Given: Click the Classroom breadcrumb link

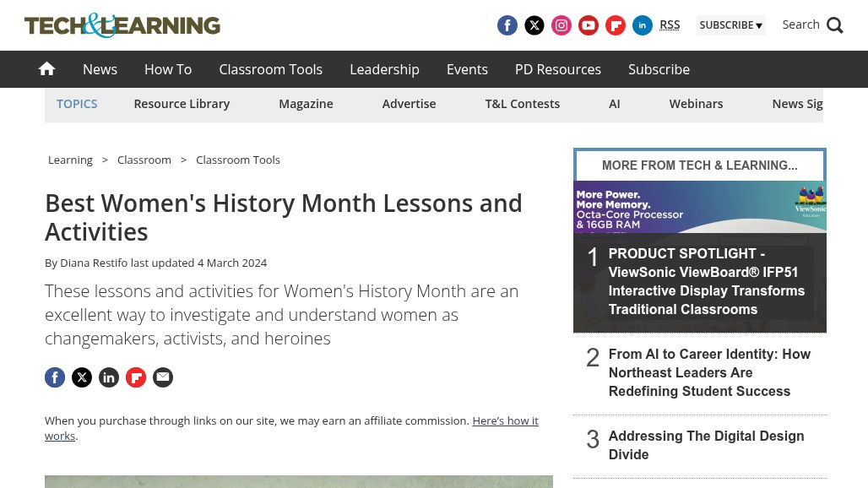Looking at the screenshot, I should click(x=144, y=160).
